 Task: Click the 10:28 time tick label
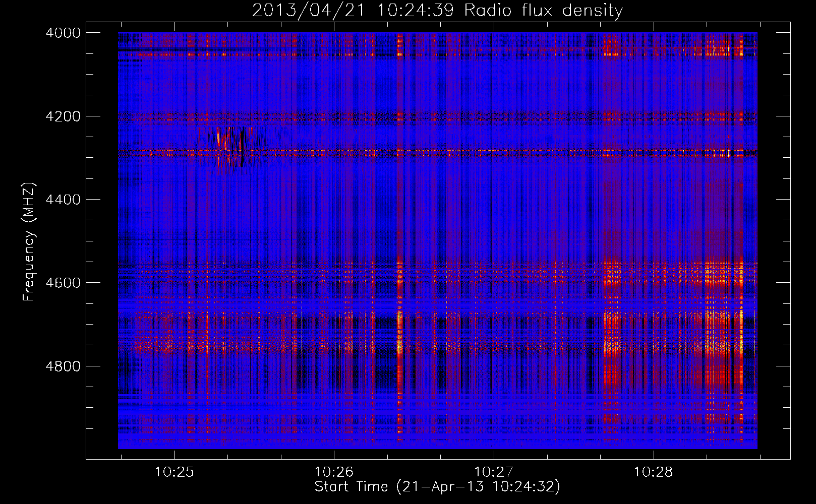pos(653,472)
